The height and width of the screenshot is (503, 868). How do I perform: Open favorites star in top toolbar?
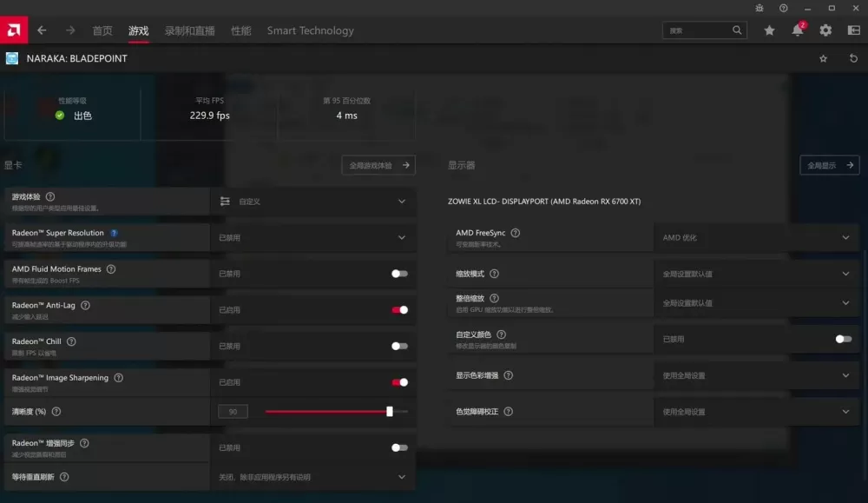coord(769,30)
